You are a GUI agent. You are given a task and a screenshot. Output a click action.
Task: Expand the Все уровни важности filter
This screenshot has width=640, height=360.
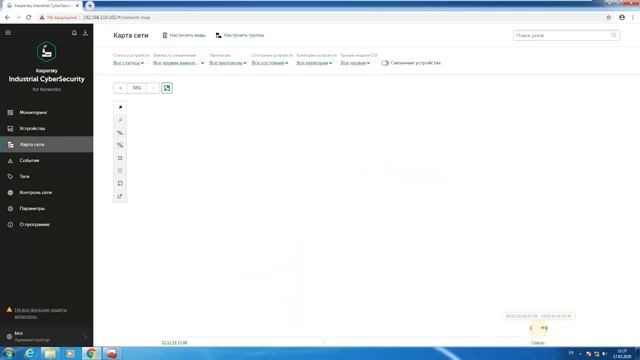point(178,63)
